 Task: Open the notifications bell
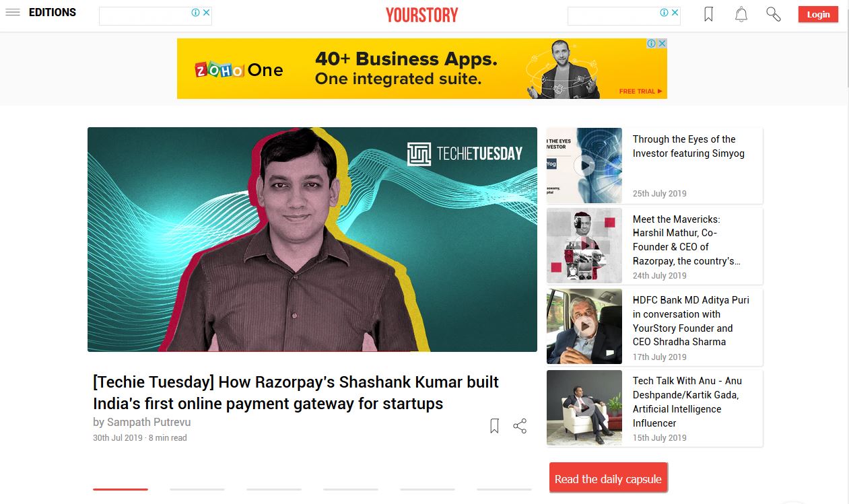click(741, 14)
